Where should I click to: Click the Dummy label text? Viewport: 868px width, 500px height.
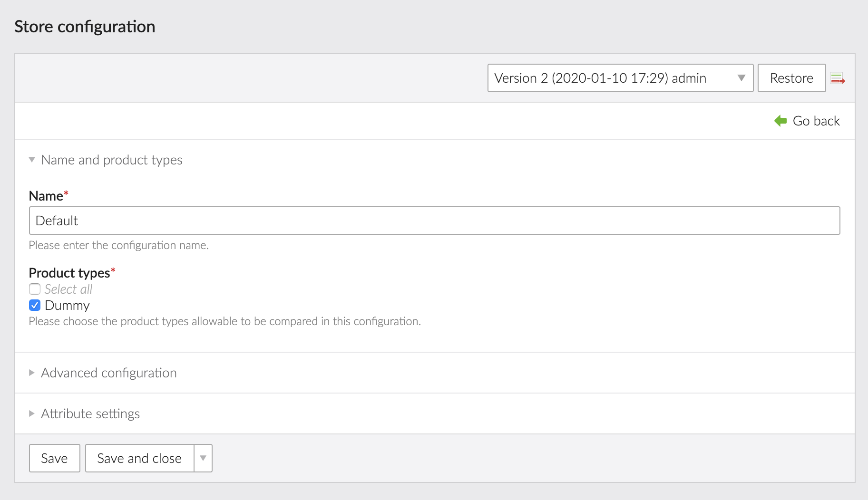(67, 305)
